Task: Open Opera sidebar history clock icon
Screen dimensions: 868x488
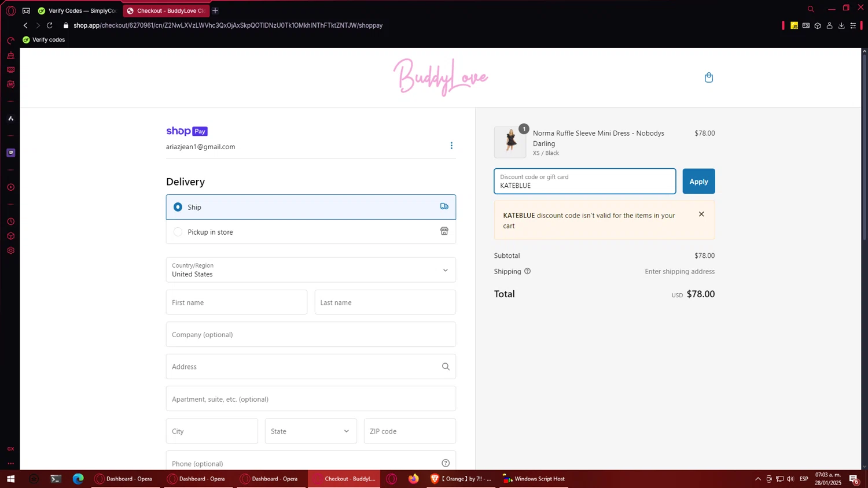Action: click(x=10, y=221)
